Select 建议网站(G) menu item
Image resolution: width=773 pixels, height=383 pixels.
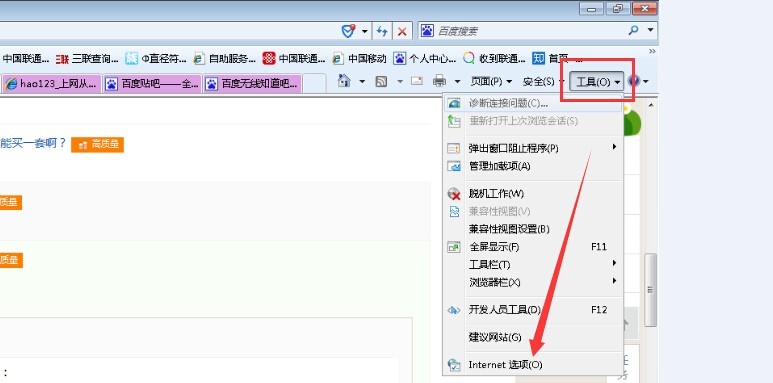(x=533, y=337)
